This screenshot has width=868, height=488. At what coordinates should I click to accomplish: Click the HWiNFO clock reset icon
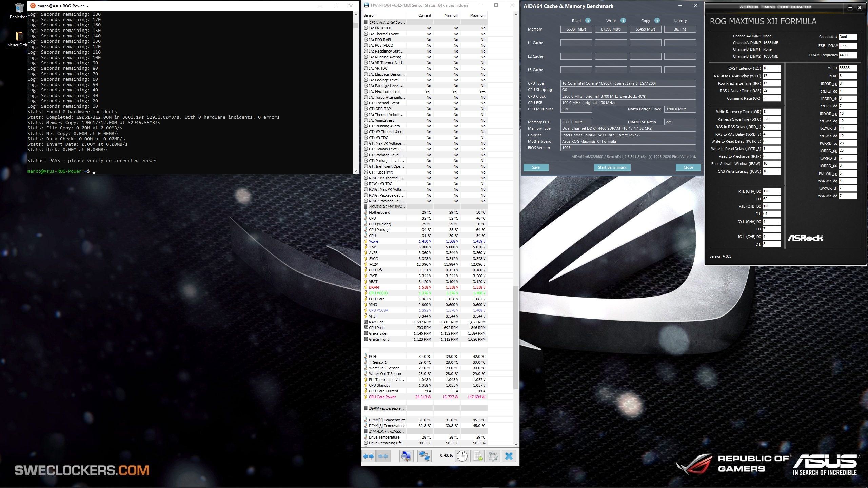(462, 456)
